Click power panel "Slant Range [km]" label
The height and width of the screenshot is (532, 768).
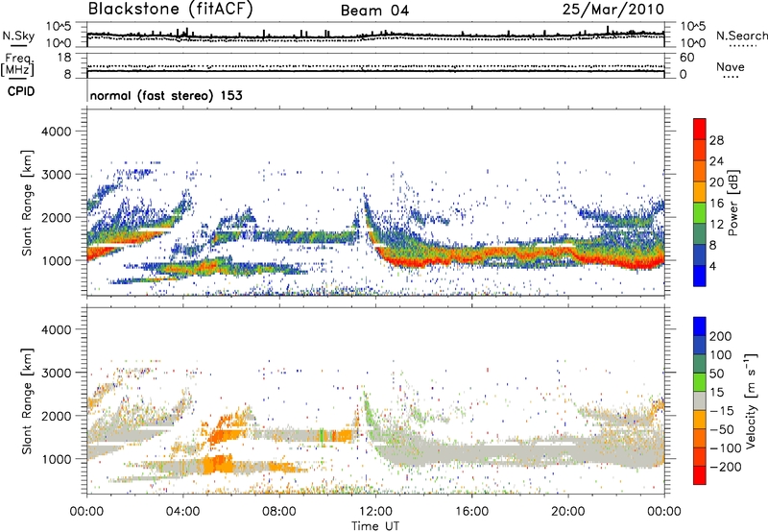(x=27, y=203)
